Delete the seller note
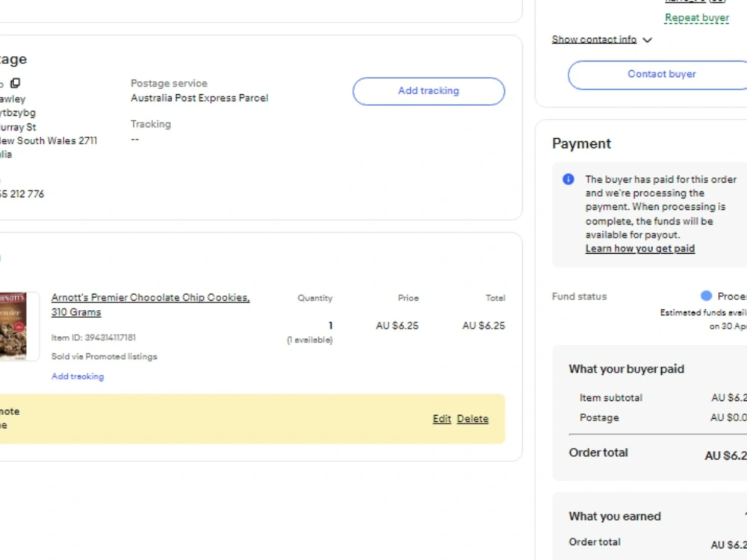 pos(473,419)
